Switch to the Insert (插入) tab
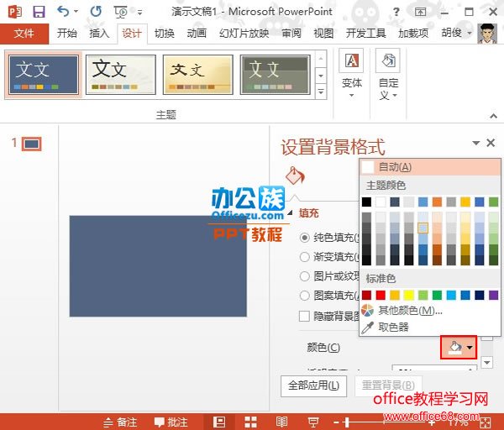This screenshot has width=504, height=430. 99,33
